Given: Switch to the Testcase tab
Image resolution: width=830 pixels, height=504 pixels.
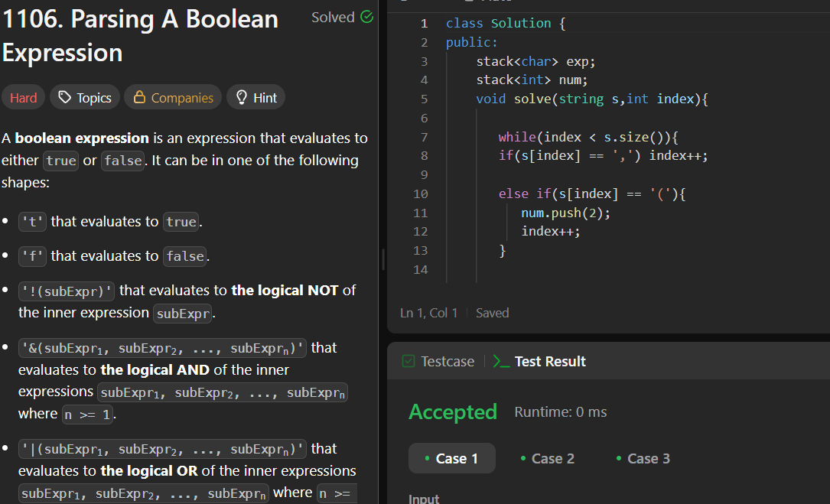Looking at the screenshot, I should click(x=438, y=361).
